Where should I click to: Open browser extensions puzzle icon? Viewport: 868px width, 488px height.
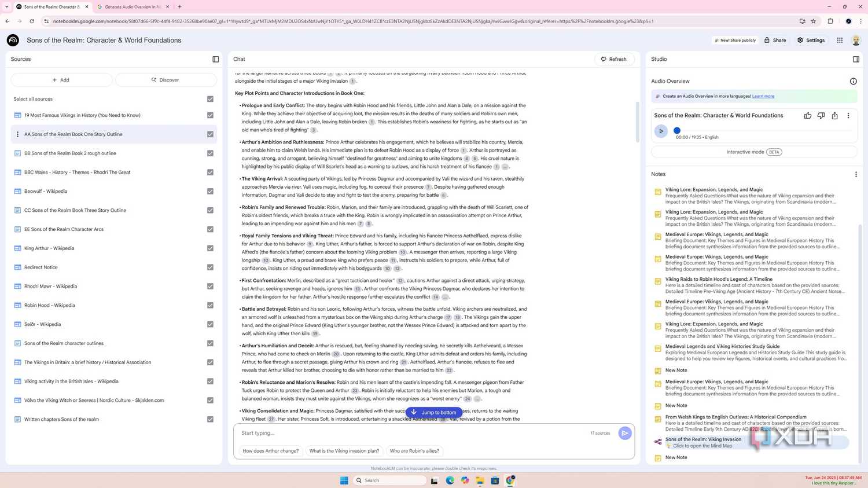coord(830,21)
